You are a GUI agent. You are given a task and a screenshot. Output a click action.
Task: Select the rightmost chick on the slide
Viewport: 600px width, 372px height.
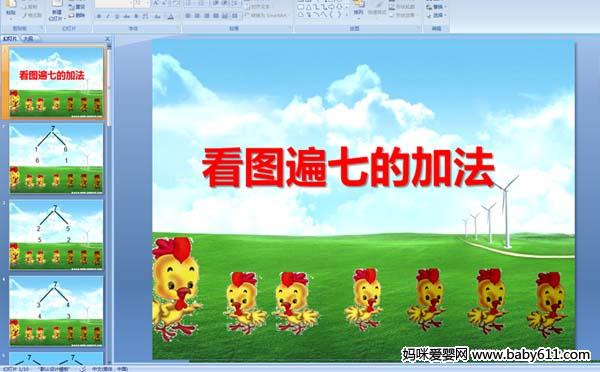click(x=547, y=304)
